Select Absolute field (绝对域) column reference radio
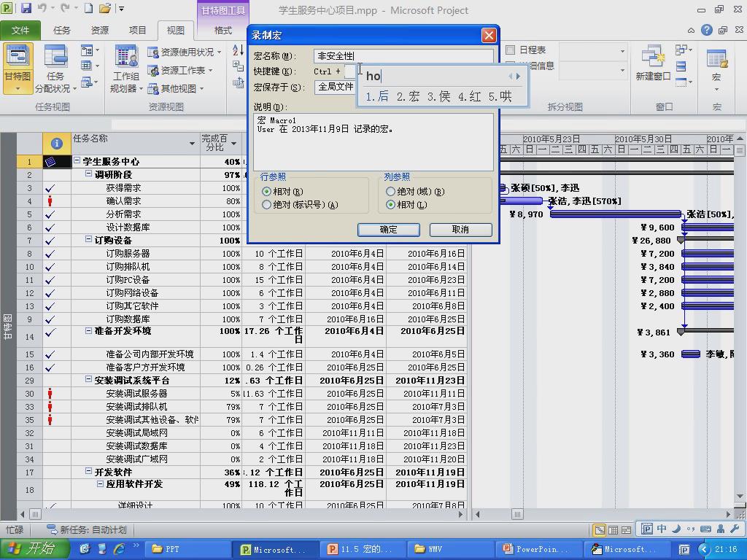747x560 pixels. [391, 192]
